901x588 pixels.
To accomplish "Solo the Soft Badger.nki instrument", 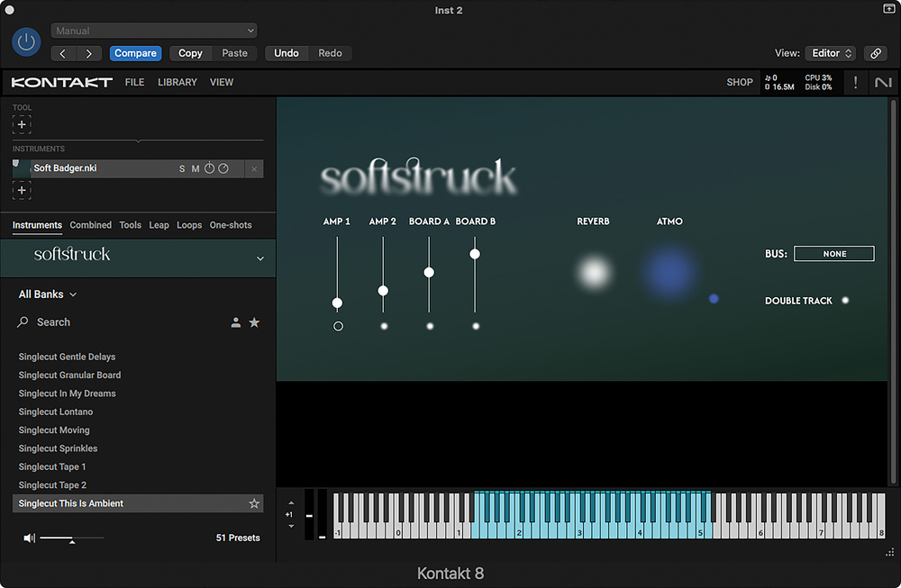I will click(x=182, y=168).
